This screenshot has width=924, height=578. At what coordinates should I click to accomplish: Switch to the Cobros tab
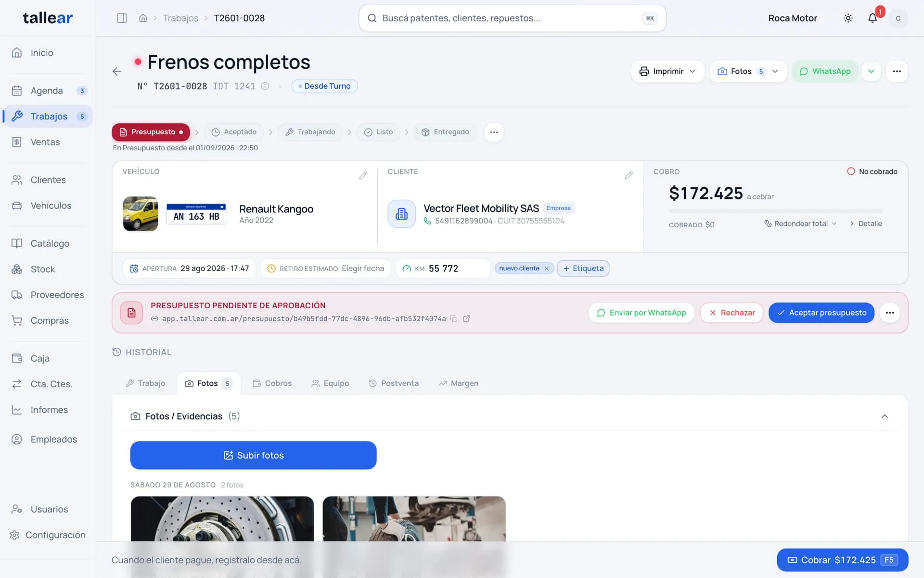coord(272,383)
